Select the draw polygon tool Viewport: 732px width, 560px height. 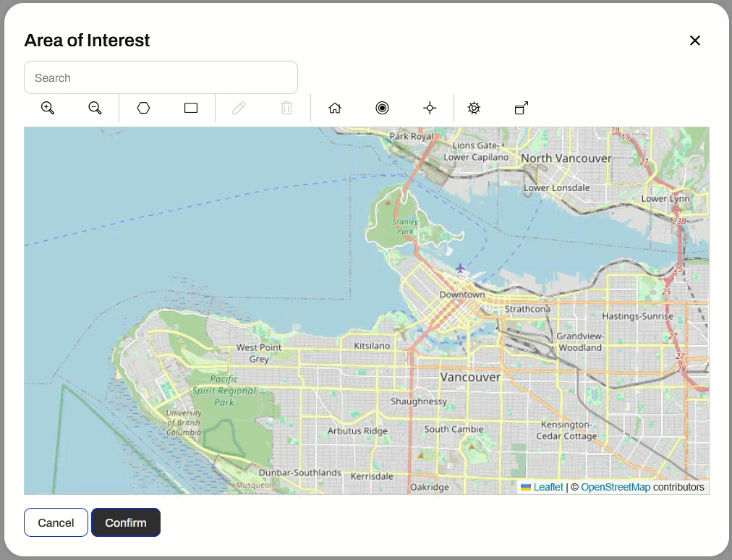(x=143, y=108)
